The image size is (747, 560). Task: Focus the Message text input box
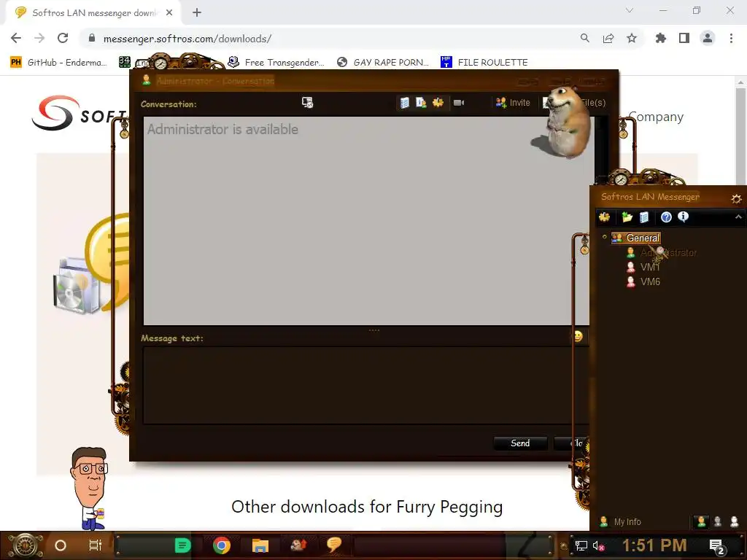(365, 385)
